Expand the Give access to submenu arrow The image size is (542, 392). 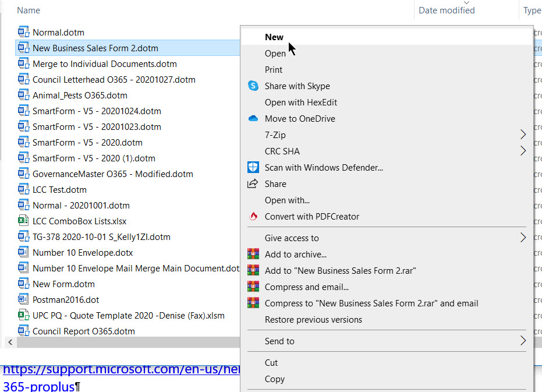(x=523, y=237)
